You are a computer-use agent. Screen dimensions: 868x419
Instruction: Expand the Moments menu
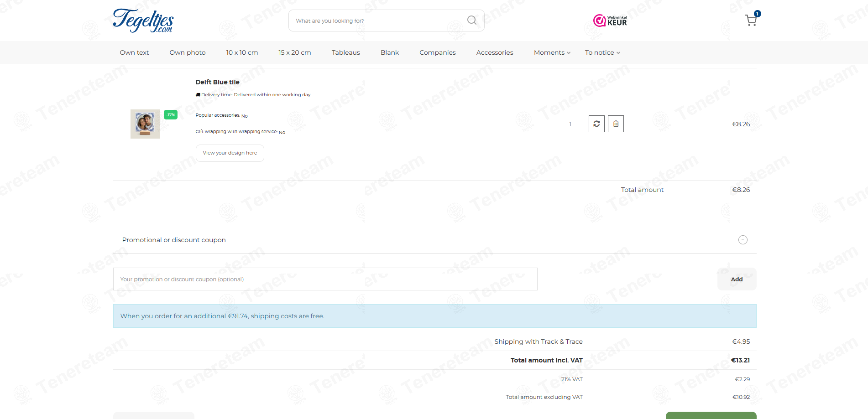(552, 52)
